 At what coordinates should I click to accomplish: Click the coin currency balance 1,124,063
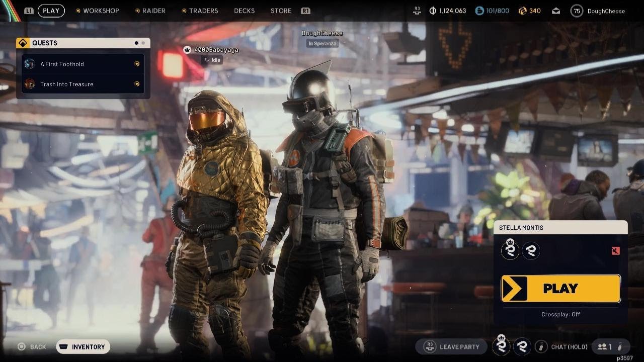coord(448,11)
